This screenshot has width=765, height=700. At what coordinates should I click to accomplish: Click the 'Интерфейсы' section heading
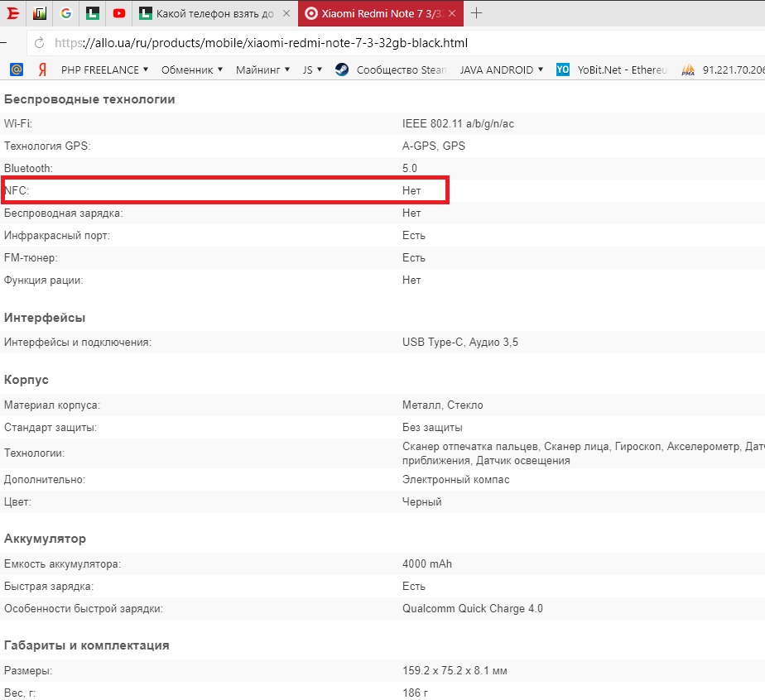click(x=45, y=318)
